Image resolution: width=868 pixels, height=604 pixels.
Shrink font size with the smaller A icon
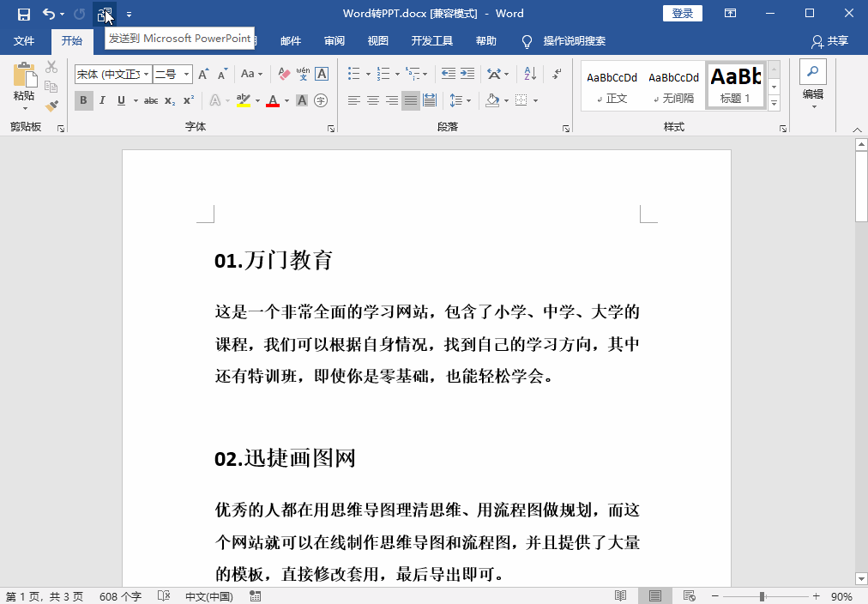222,74
